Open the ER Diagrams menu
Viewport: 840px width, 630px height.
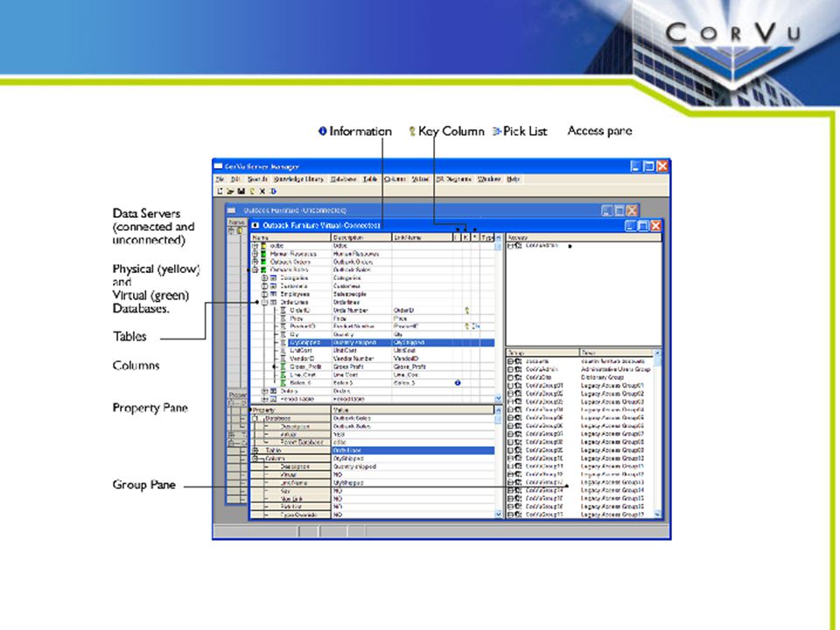point(454,178)
